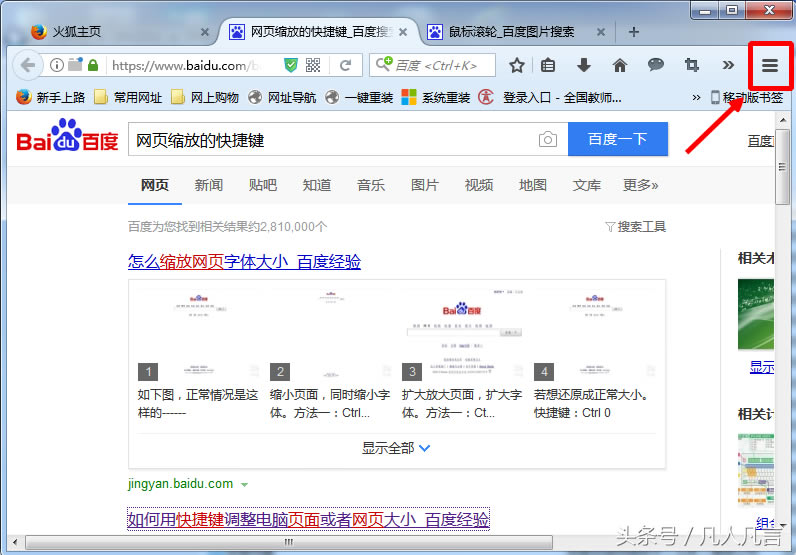Image resolution: width=796 pixels, height=555 pixels.
Task: Switch to the 鼠标滚轮_百度图片搜索 tab
Action: pos(511,31)
